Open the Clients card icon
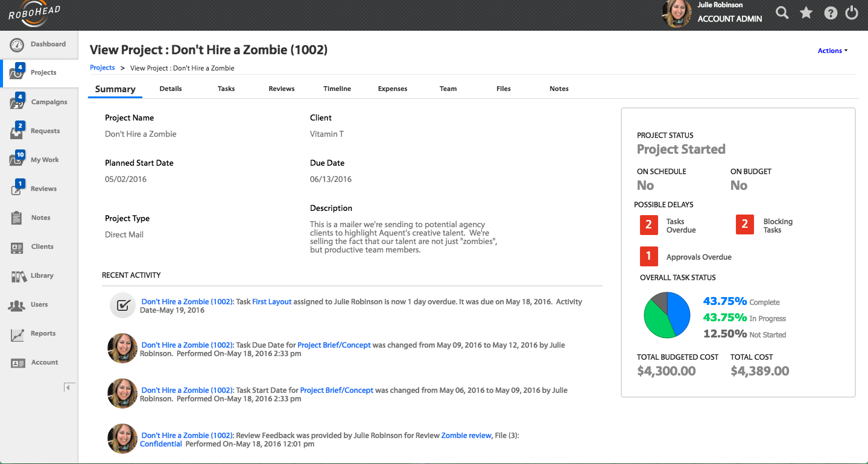Screen dimensions: 868x464 pyautogui.click(x=17, y=247)
